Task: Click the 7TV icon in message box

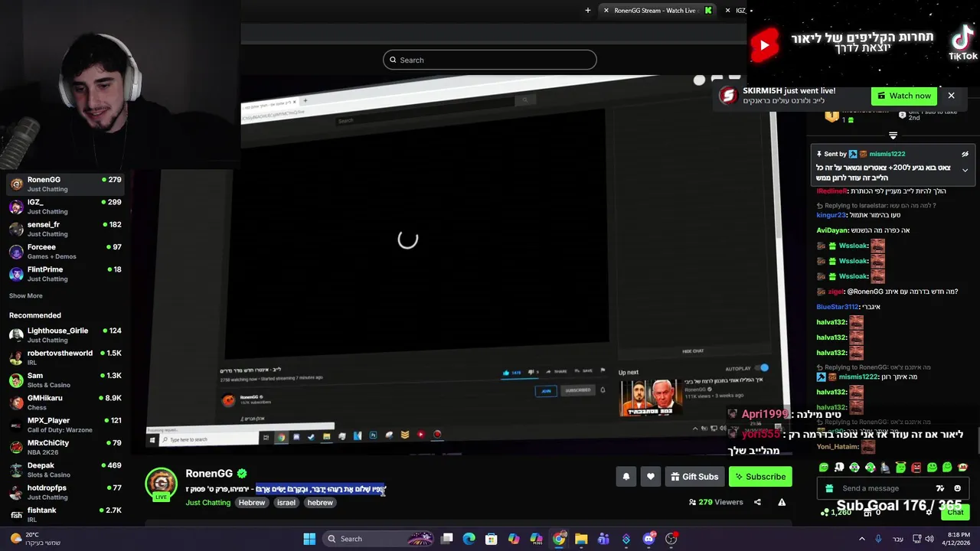Action: [940, 488]
